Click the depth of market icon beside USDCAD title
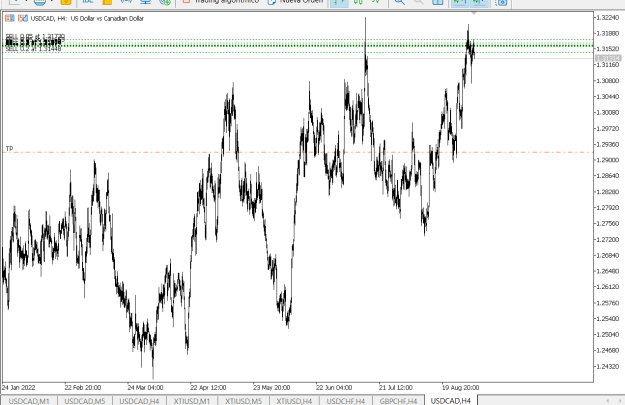This screenshot has height=405, width=625. pos(23,18)
